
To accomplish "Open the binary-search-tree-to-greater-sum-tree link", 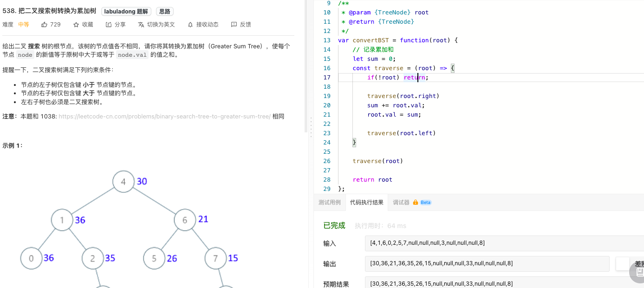I will point(164,117).
